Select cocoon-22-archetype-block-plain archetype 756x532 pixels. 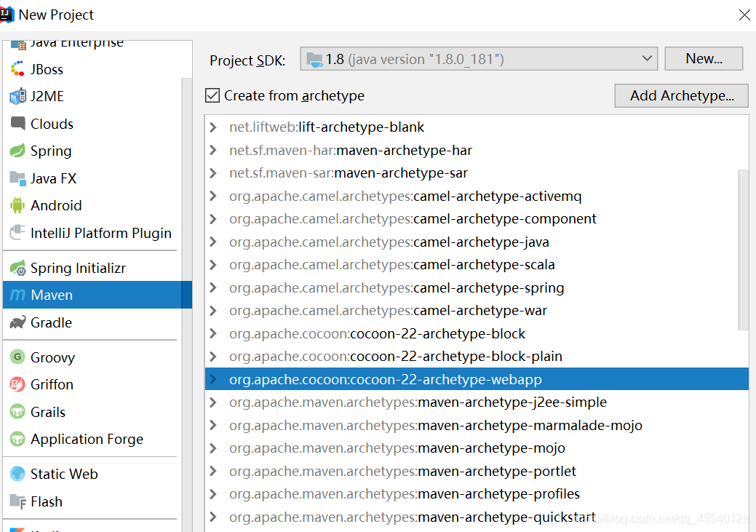click(x=477, y=356)
